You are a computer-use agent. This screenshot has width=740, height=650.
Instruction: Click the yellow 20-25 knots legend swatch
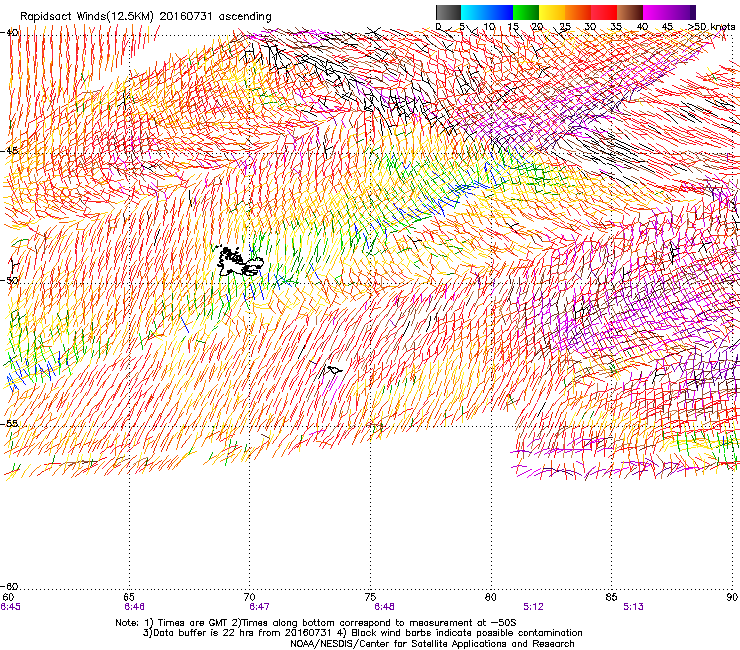pyautogui.click(x=552, y=12)
